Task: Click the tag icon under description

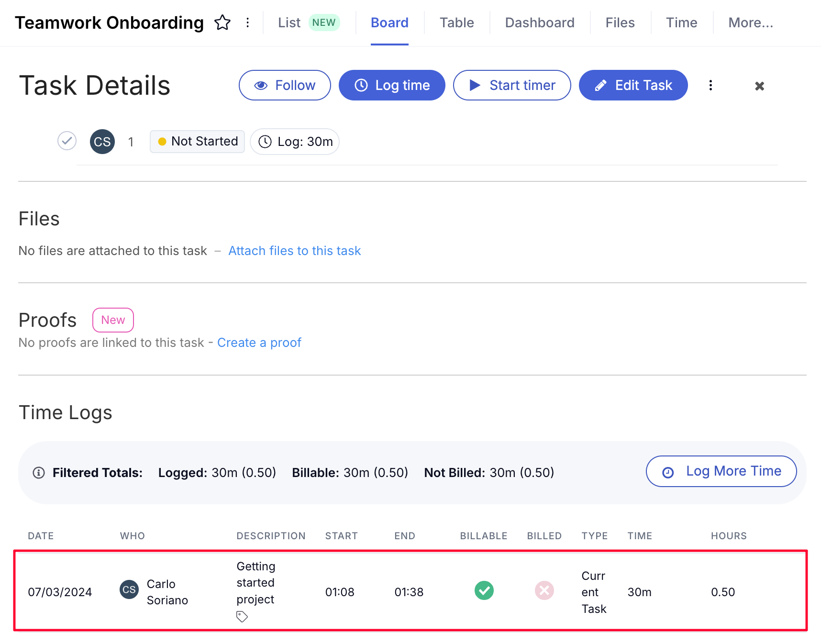Action: coord(242,617)
